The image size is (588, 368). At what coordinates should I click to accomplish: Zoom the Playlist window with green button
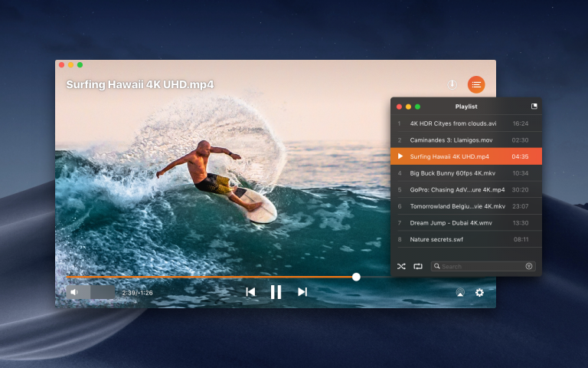tap(417, 107)
